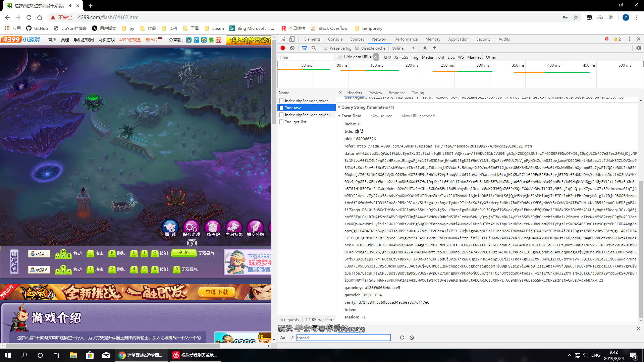Screen dimensions: 644x362
Task: Filter requests by Img type
Action: pos(415,57)
